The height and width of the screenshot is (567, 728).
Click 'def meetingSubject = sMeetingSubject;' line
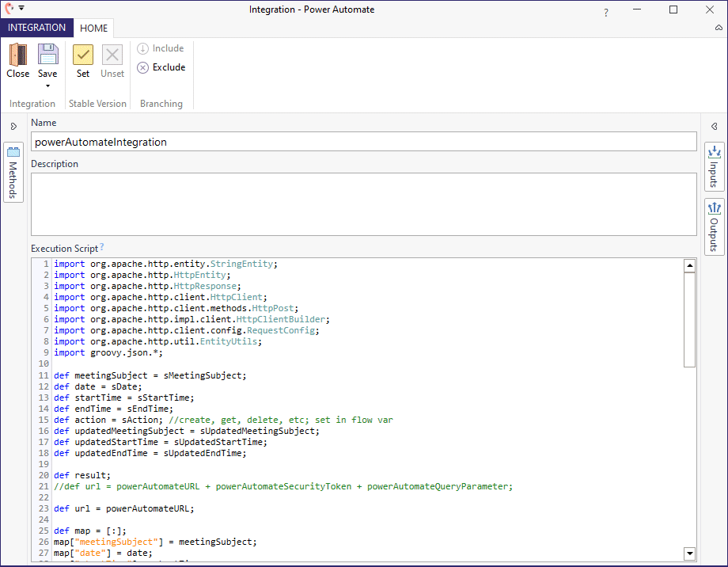point(150,375)
